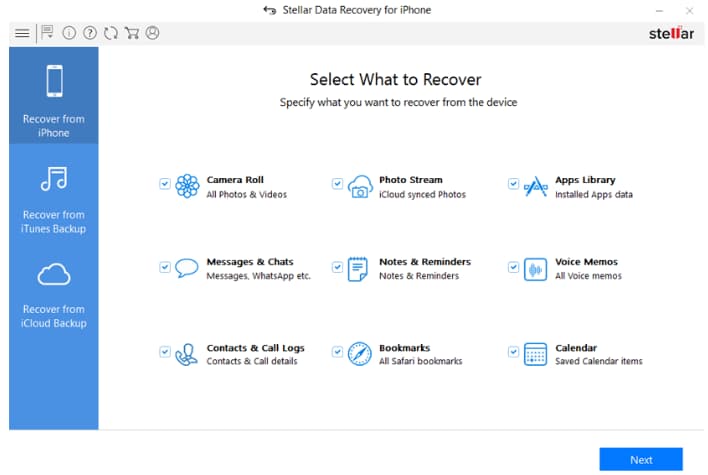The height and width of the screenshot is (475, 708).
Task: Click the 'Camera Roll' label
Action: 235,180
